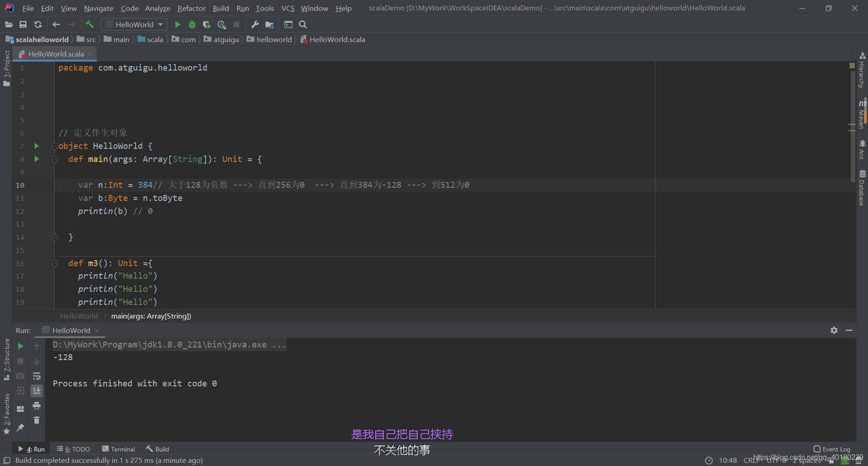Open 10:48 caret position popup
868x466 pixels.
(728, 461)
